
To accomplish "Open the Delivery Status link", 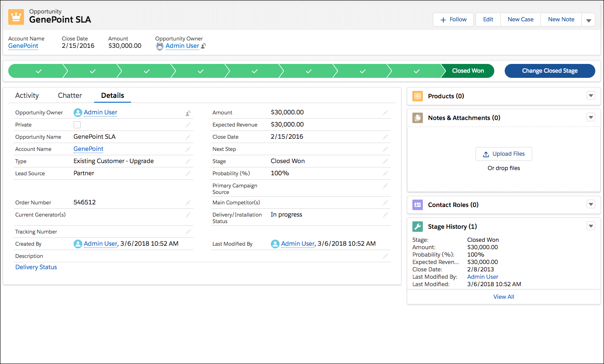I will (x=36, y=267).
